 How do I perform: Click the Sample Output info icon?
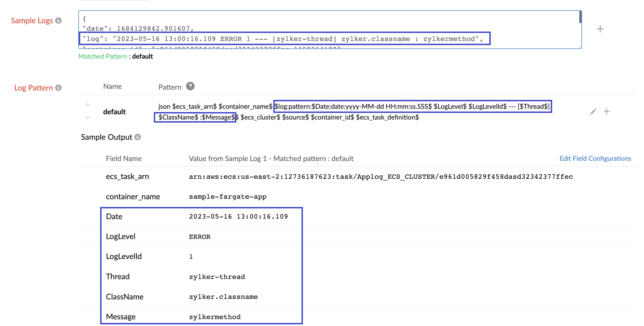coord(137,137)
